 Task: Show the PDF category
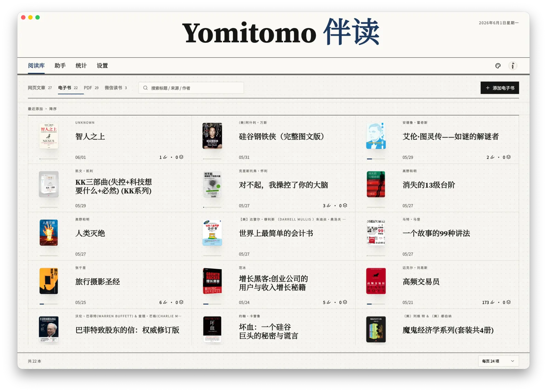[91, 88]
